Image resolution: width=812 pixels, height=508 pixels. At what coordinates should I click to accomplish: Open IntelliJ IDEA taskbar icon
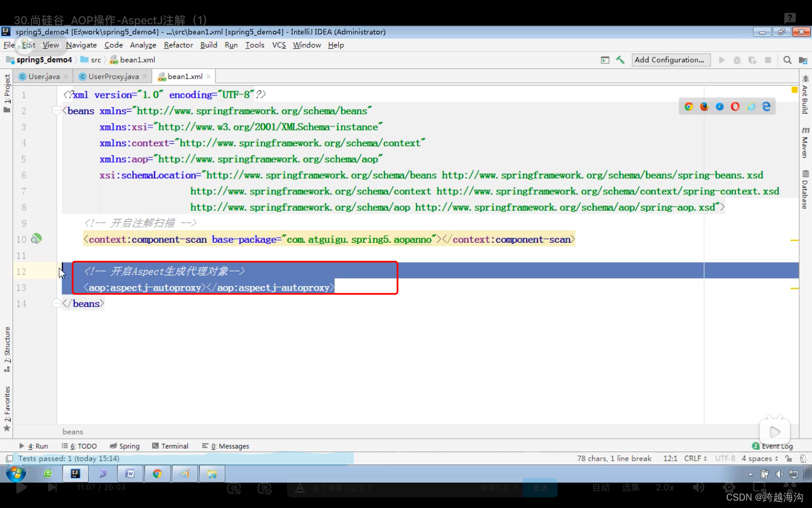[76, 474]
